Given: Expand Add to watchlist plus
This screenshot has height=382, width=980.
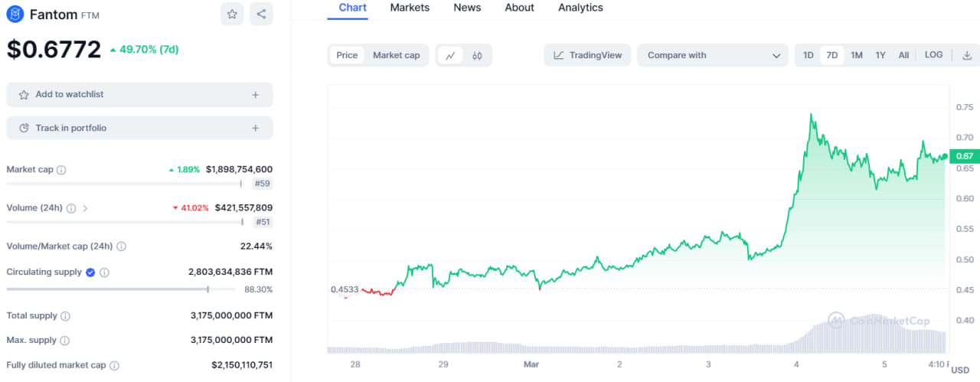Looking at the screenshot, I should tap(255, 95).
